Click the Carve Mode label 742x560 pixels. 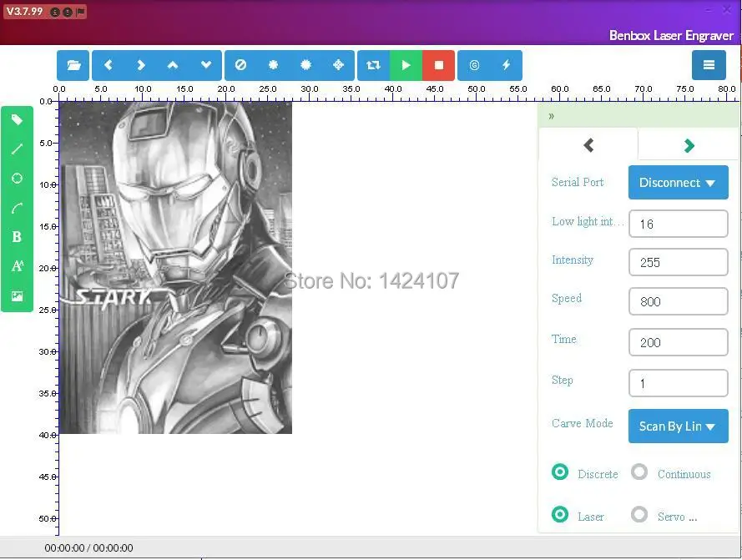tap(582, 423)
